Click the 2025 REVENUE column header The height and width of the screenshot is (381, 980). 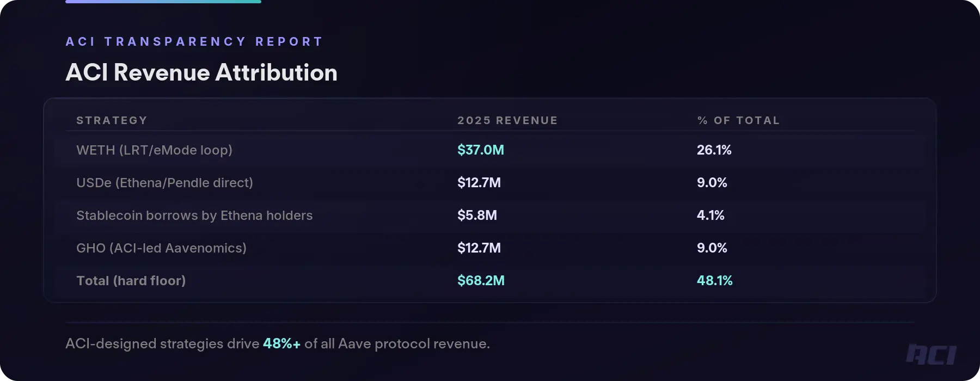point(507,120)
